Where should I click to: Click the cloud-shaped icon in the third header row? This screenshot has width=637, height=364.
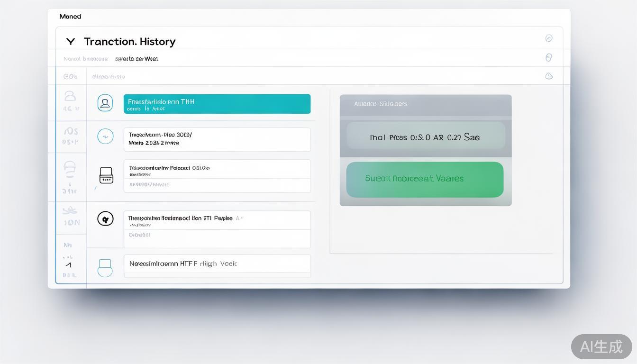[x=549, y=76]
